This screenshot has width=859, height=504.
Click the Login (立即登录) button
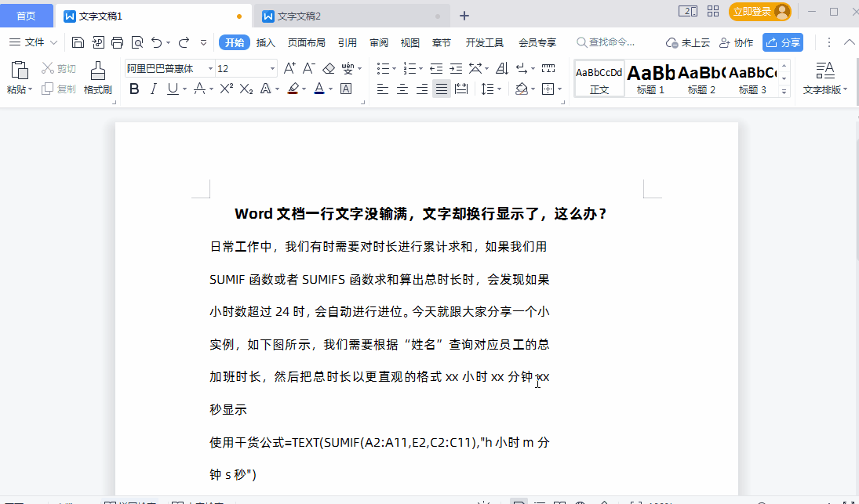(x=759, y=12)
